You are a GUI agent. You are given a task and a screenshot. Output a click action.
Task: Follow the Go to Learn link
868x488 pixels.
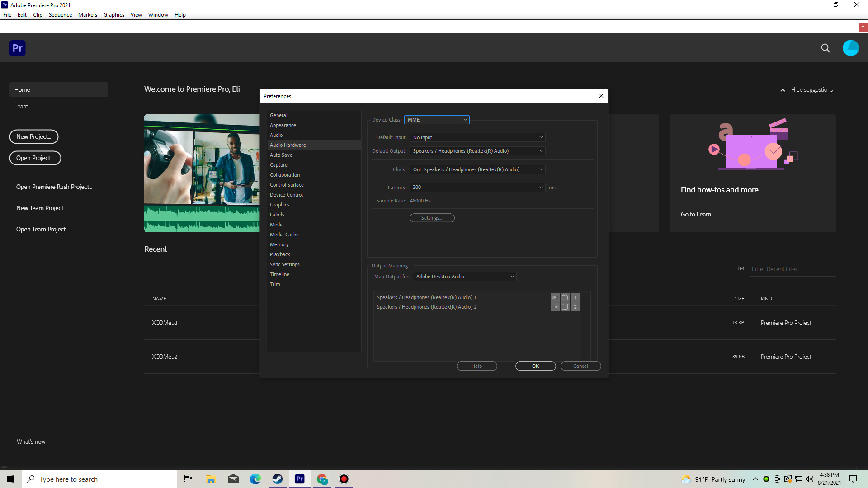[x=696, y=214]
